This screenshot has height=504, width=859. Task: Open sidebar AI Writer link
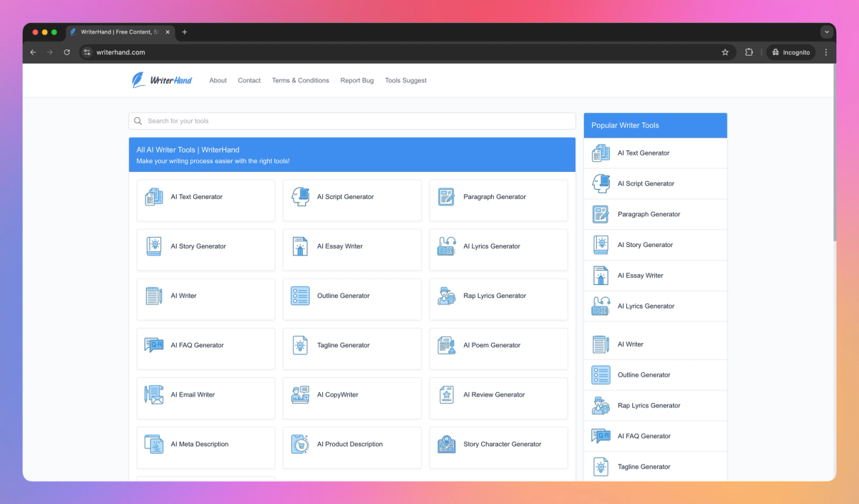(x=656, y=344)
